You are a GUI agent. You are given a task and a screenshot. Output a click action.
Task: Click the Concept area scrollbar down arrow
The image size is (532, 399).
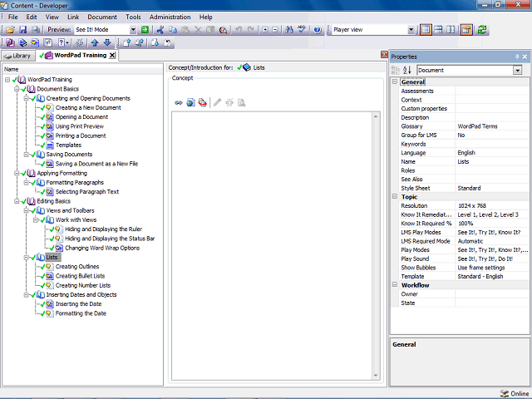[x=376, y=375]
